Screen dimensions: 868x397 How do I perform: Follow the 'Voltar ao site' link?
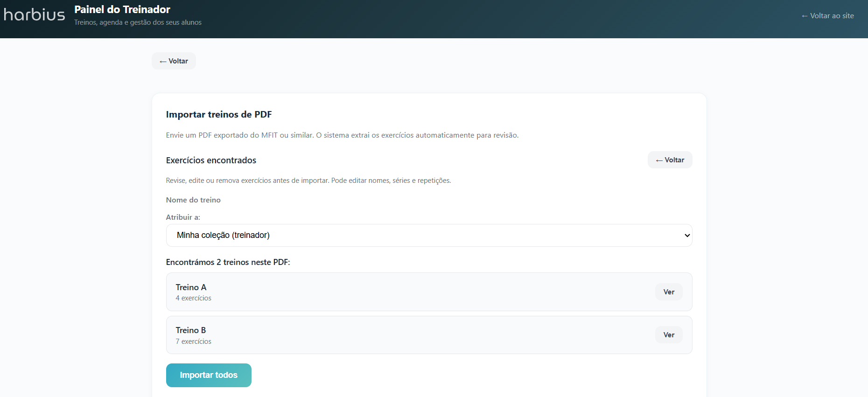coord(827,16)
